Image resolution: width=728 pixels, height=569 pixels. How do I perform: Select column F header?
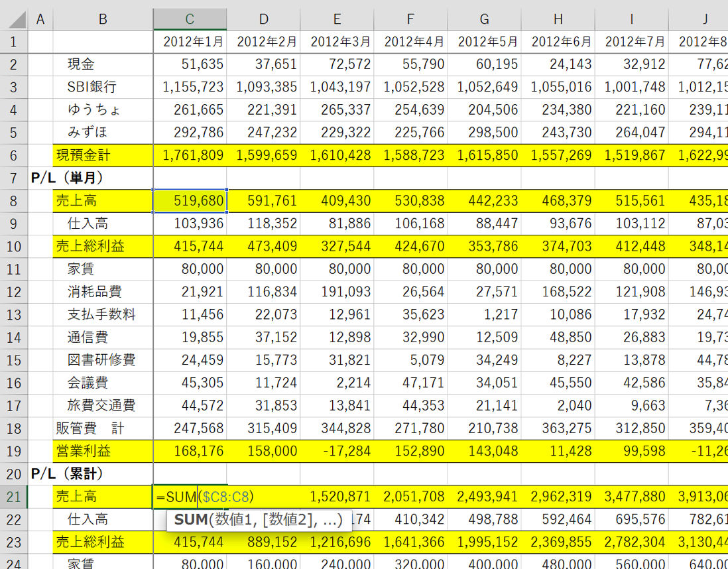(x=411, y=19)
